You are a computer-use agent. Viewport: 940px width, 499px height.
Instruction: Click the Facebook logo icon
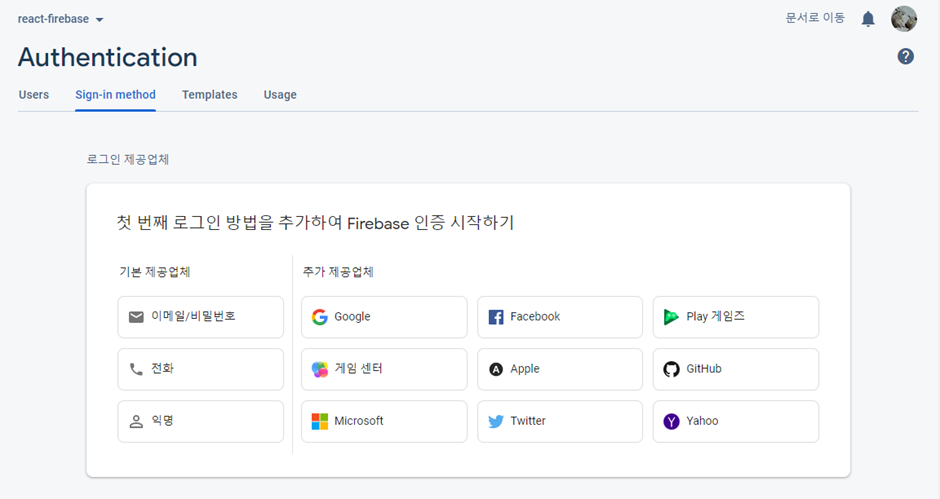pos(496,317)
